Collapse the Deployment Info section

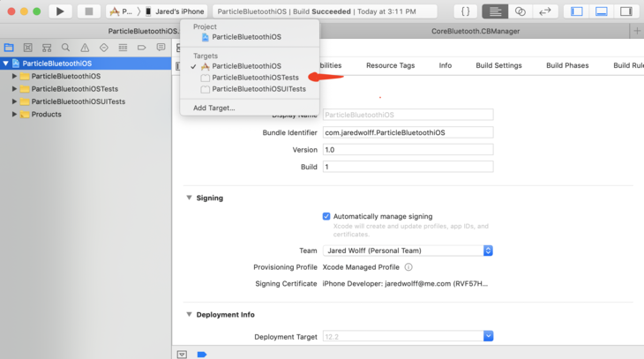[x=189, y=314]
